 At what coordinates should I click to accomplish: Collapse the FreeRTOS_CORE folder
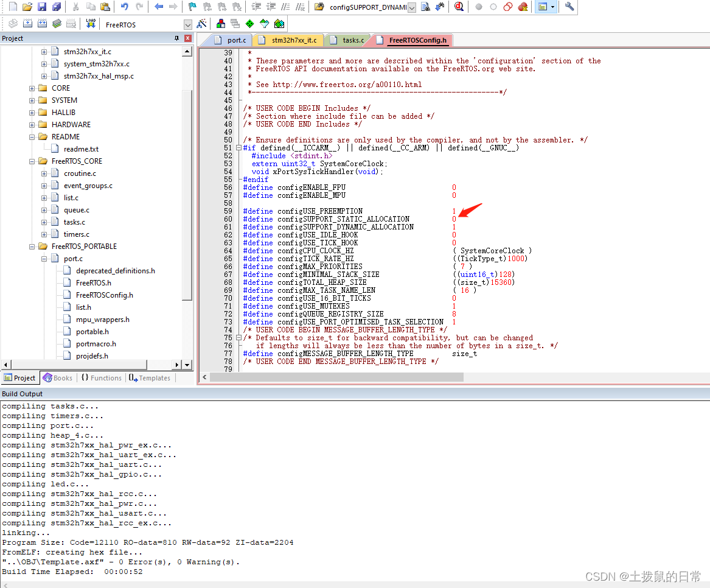[32, 161]
